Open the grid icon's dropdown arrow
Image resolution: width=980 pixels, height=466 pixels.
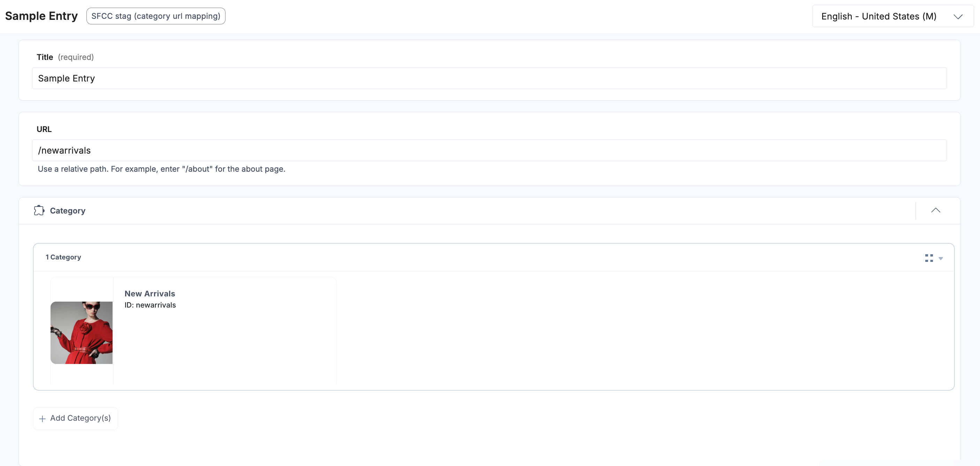click(x=941, y=258)
